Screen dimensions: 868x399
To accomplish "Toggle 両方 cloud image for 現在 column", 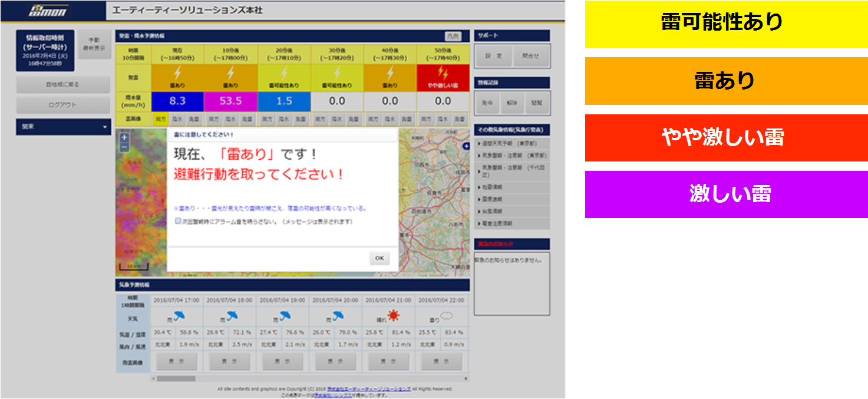I will click(x=160, y=119).
